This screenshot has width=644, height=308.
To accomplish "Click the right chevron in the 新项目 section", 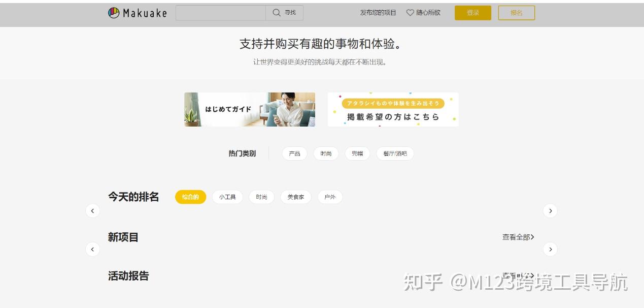I will [550, 249].
